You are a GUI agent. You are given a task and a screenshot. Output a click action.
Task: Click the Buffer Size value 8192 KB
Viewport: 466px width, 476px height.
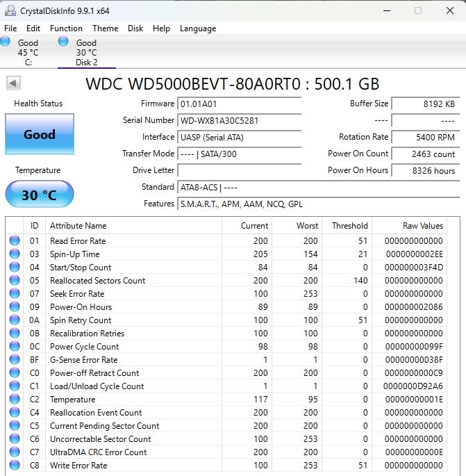426,104
